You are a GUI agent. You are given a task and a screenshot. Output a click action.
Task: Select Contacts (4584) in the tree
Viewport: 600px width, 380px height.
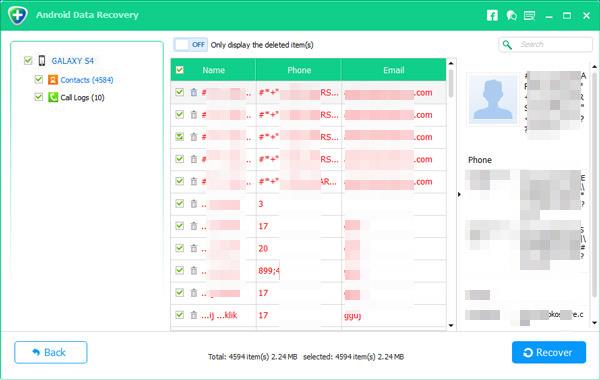[x=87, y=80]
